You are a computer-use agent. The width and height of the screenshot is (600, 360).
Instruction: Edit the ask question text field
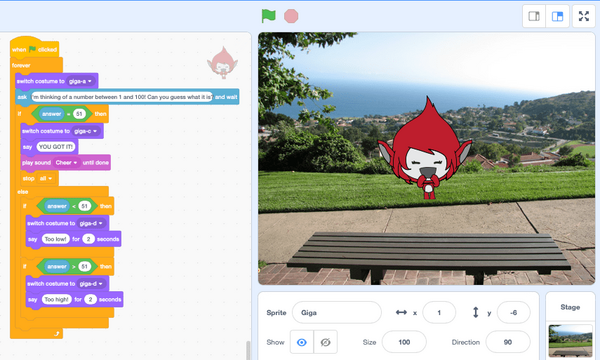pos(122,97)
